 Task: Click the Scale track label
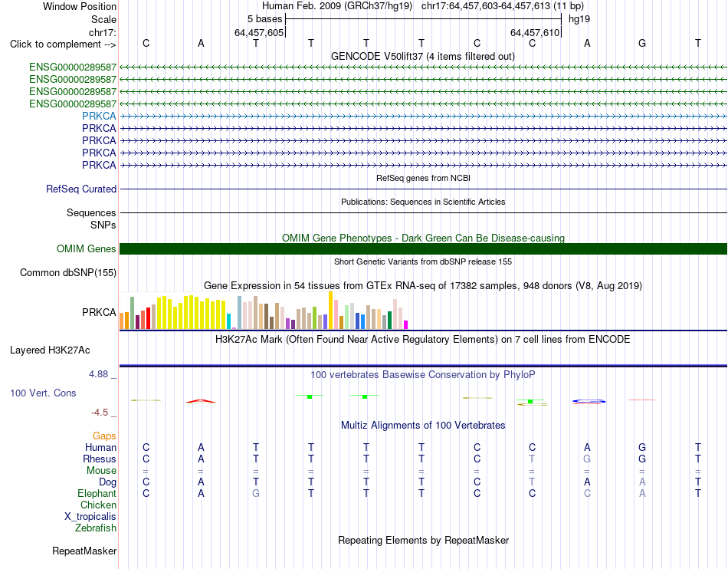103,19
